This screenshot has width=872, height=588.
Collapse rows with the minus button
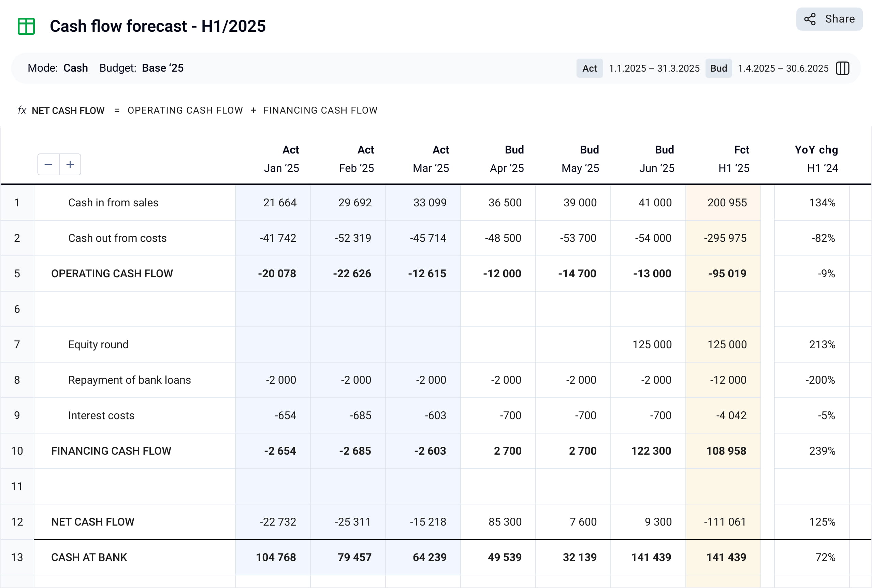(x=48, y=164)
